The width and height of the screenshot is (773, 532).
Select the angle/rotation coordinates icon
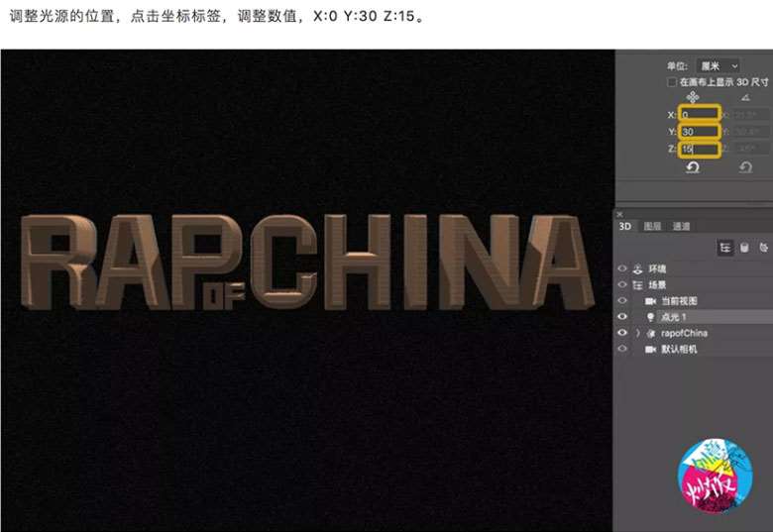(745, 97)
